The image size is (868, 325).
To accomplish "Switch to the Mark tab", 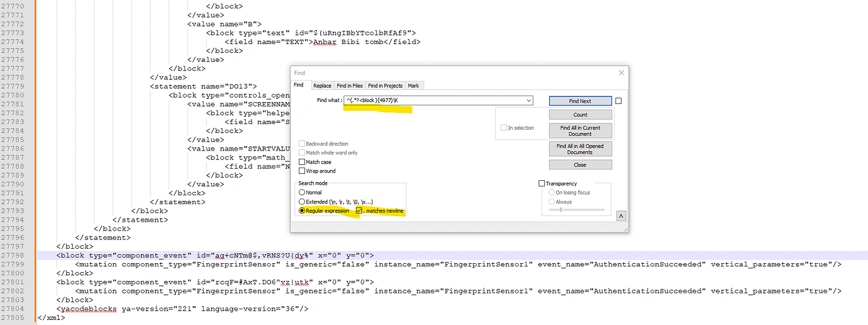I will 413,86.
